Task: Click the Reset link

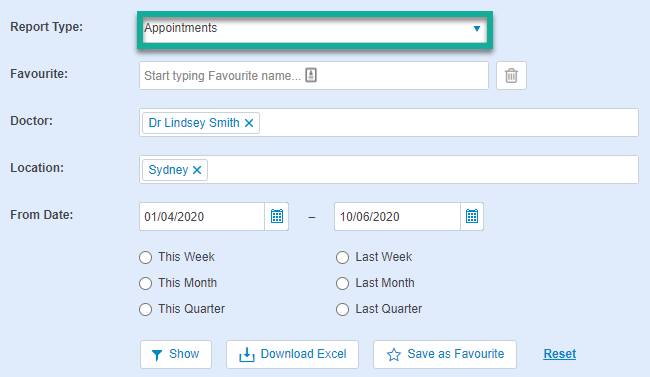Action: pyautogui.click(x=560, y=354)
